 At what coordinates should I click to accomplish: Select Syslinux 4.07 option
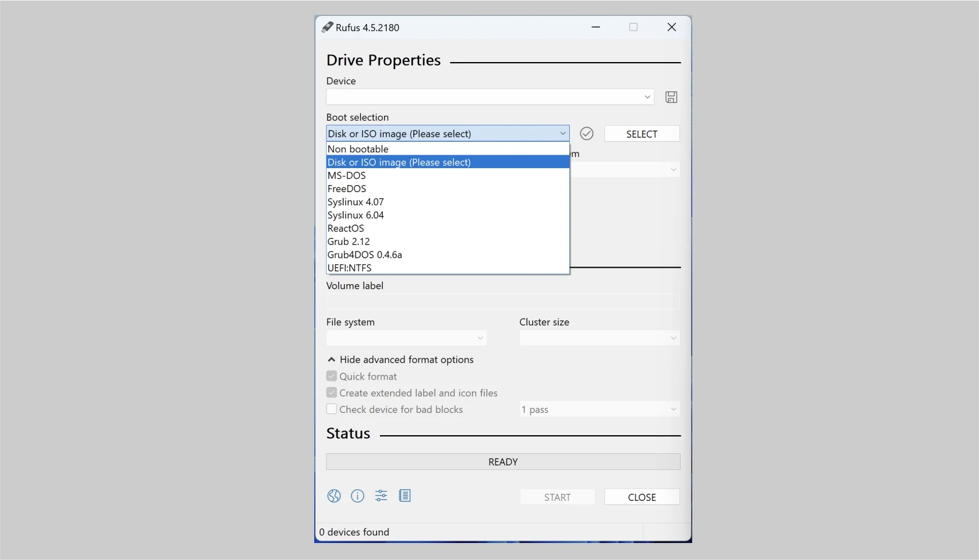coord(448,202)
